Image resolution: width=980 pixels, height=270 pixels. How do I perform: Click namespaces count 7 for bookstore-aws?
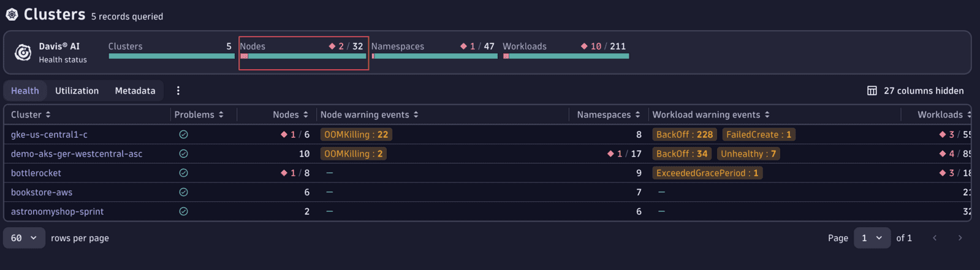(639, 192)
